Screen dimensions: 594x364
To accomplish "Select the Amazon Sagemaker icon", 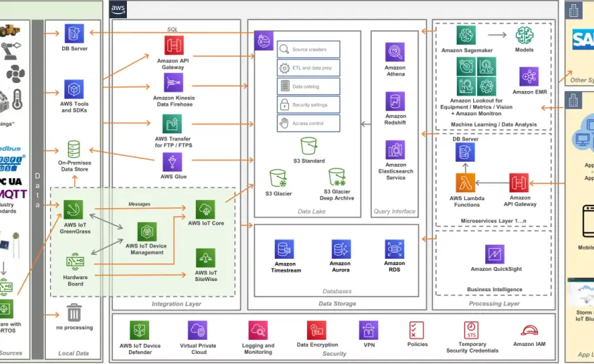I will point(466,35).
